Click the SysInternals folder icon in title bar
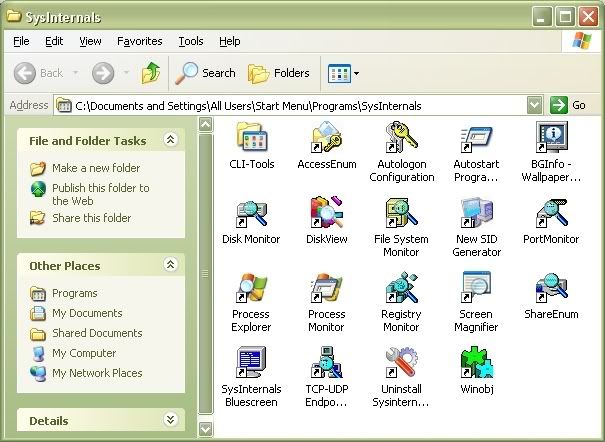 tap(14, 16)
